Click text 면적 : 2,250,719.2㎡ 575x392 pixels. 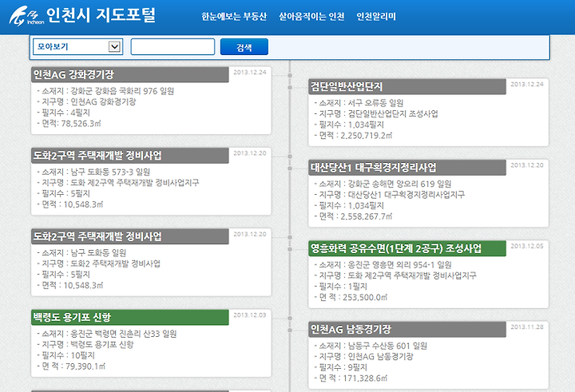355,136
